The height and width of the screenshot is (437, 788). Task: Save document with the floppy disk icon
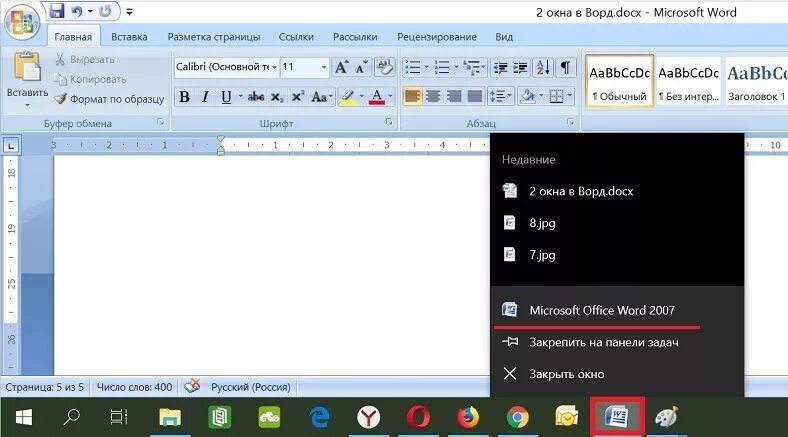[x=56, y=11]
